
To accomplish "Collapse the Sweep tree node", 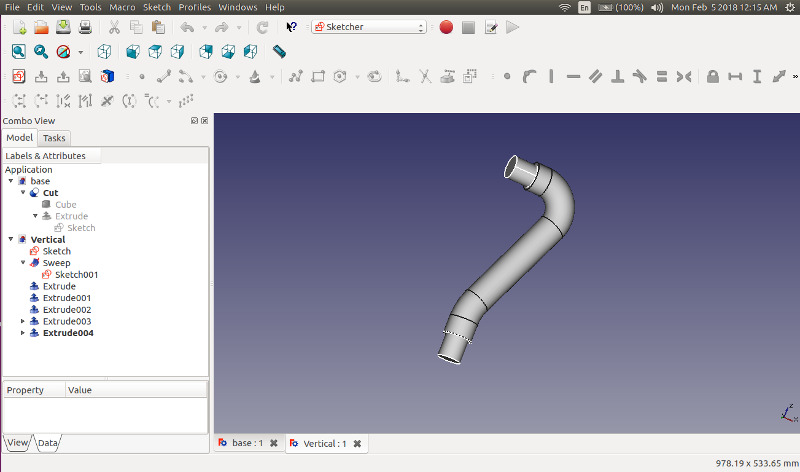I will point(23,263).
